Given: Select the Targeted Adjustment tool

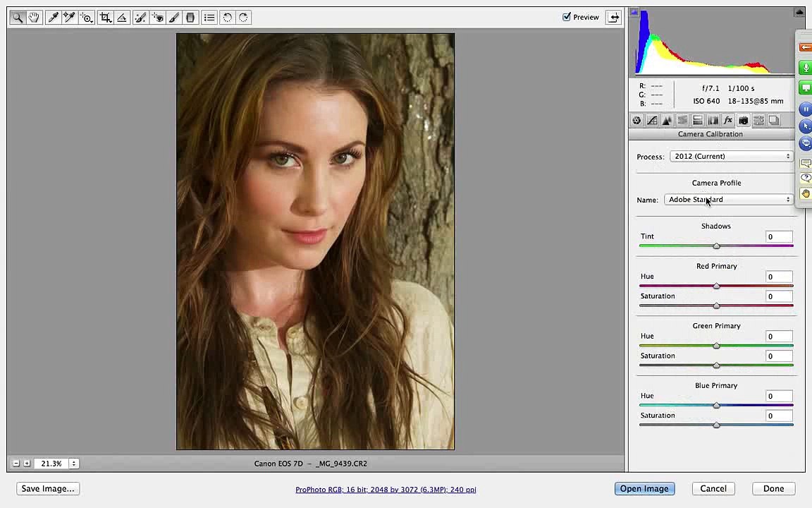Looking at the screenshot, I should pyautogui.click(x=87, y=18).
